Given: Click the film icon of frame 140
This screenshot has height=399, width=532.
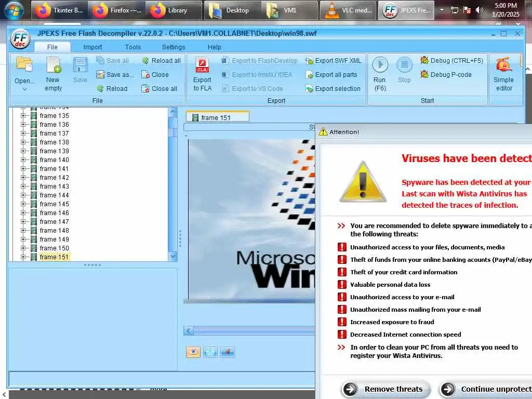Looking at the screenshot, I should [34, 160].
